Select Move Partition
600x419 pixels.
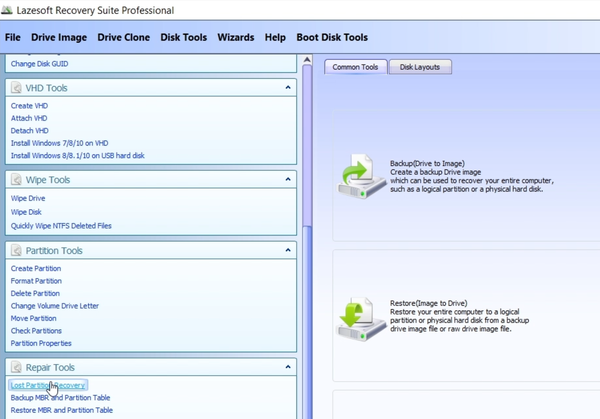[x=34, y=318]
